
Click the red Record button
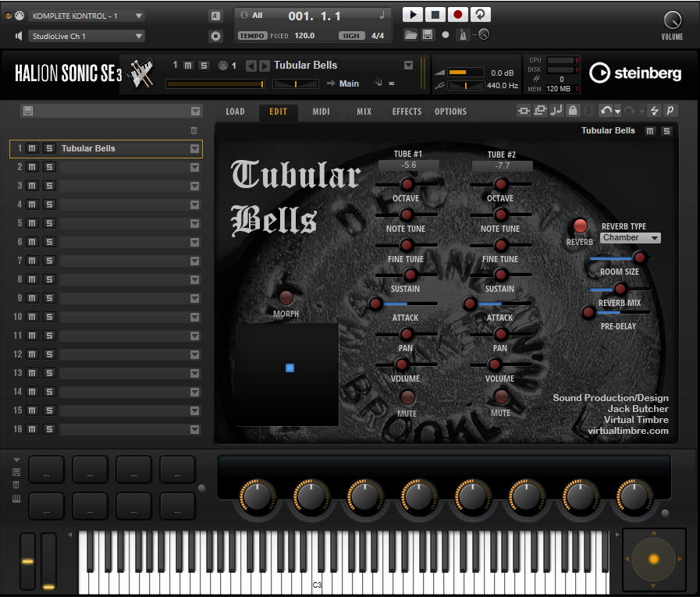[457, 15]
